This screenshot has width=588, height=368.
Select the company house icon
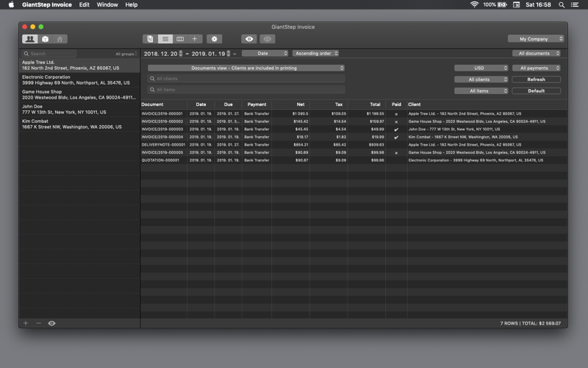[x=60, y=39]
